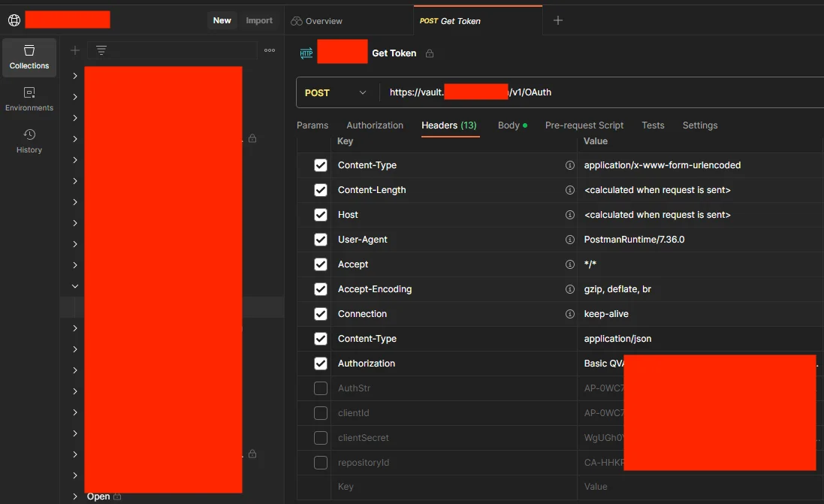Click the New button

coord(222,20)
